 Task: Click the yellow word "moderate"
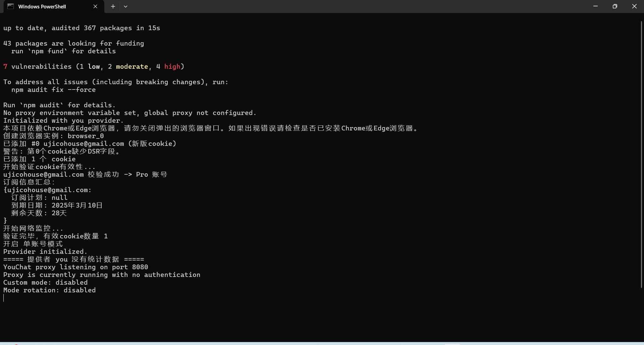(132, 67)
